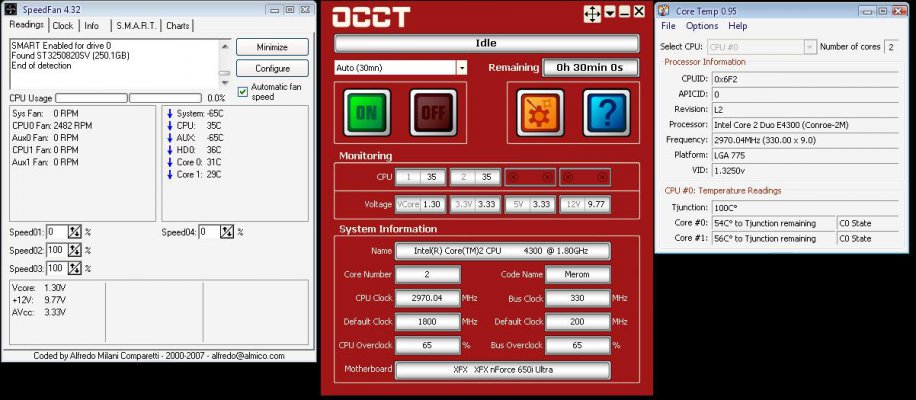Click the CPU 35C temperature reading in SpeedFan
The image size is (916, 400).
click(193, 126)
